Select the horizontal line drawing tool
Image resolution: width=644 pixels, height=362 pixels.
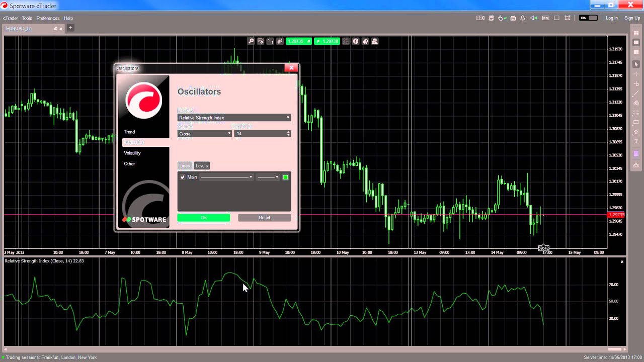point(636,83)
